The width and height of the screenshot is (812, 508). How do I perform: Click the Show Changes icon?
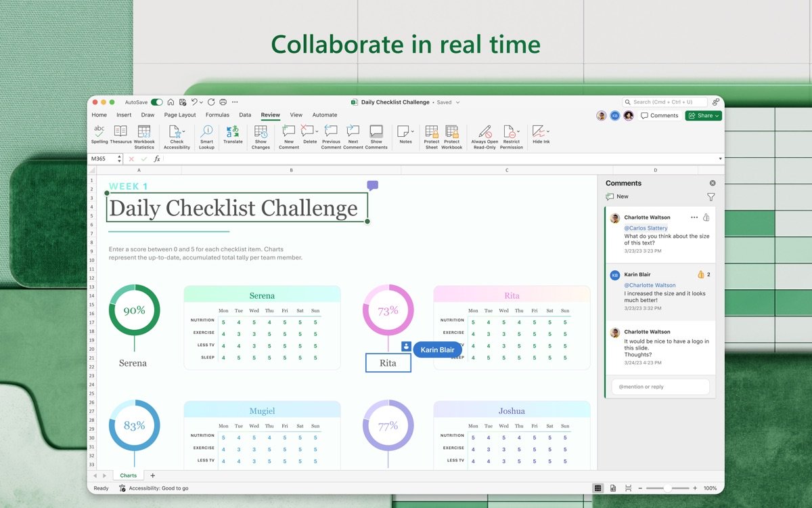click(261, 134)
